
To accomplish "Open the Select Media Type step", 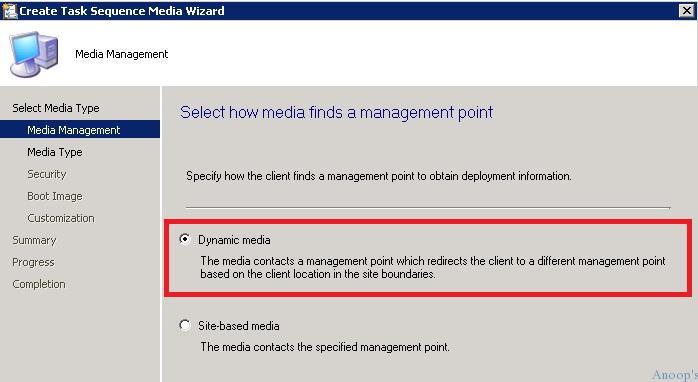I will click(x=56, y=108).
